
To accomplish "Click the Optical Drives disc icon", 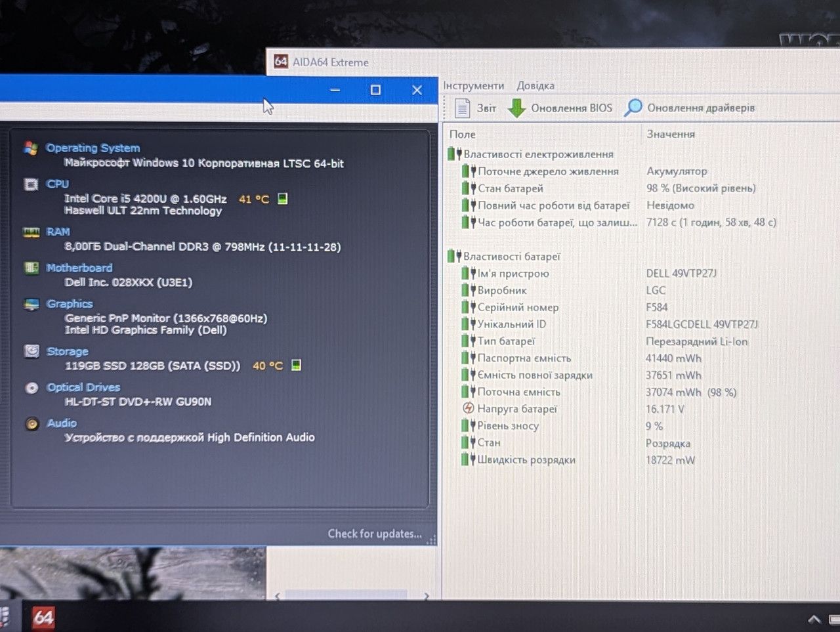I will click(x=31, y=388).
